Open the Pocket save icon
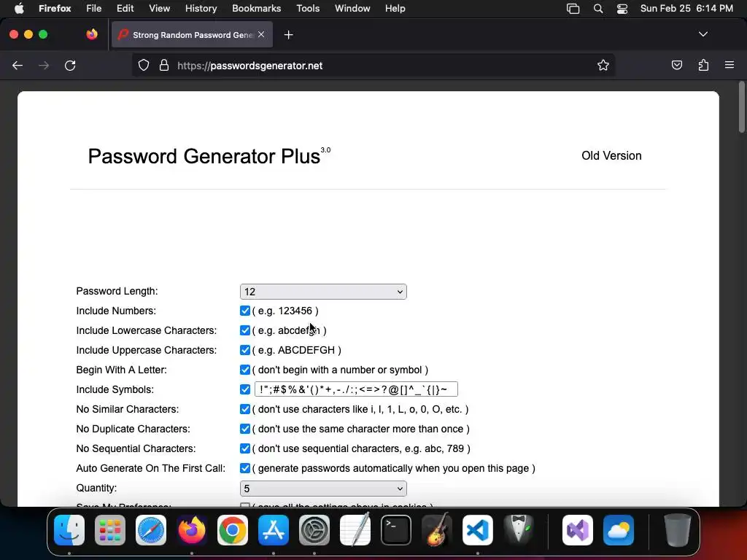The height and width of the screenshot is (560, 747). tap(676, 65)
